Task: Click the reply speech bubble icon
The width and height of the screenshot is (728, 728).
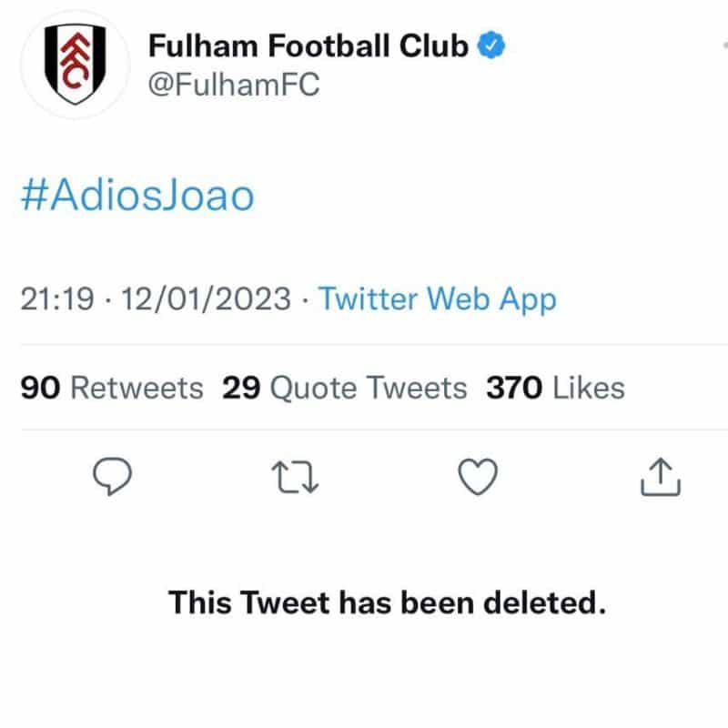Action: (112, 476)
